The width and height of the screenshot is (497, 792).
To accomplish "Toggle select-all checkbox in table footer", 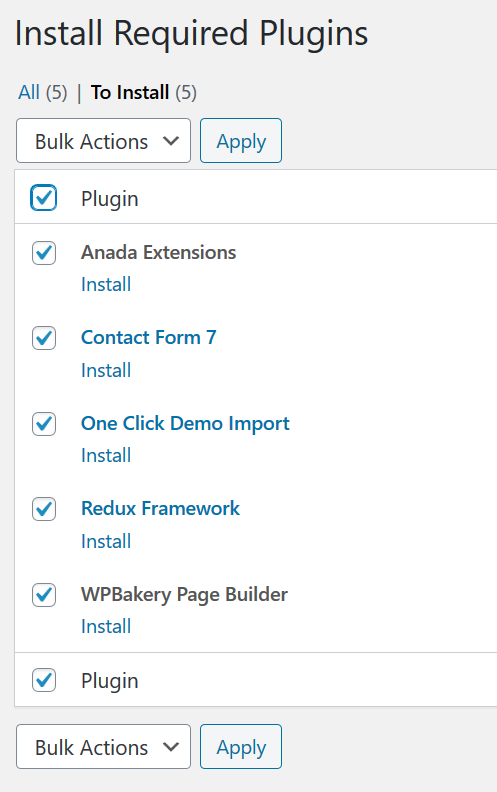I will point(44,680).
